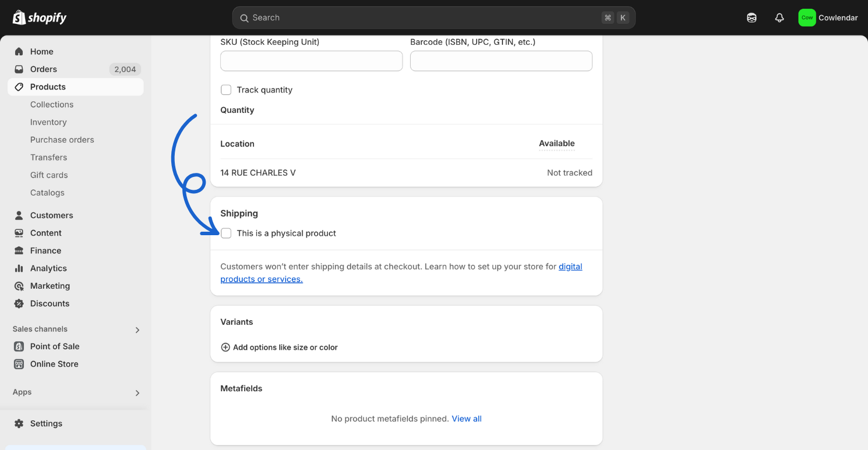Open Orders in the sidebar
This screenshot has width=868, height=450.
pos(44,69)
